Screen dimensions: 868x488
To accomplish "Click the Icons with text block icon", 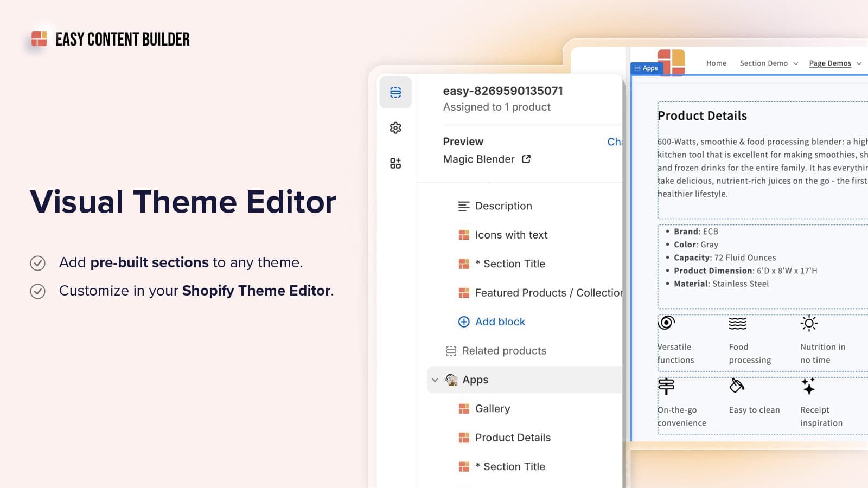I will [464, 235].
